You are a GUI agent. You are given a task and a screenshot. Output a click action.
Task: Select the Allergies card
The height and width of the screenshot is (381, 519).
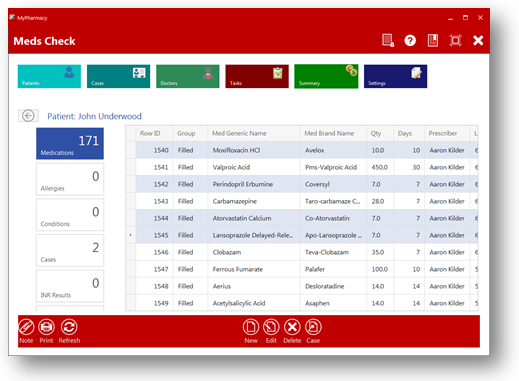coord(70,179)
